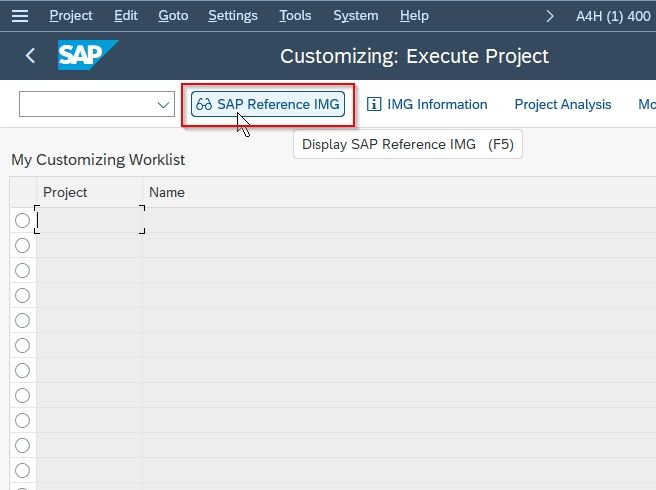Image resolution: width=656 pixels, height=490 pixels.
Task: Click inside the command input field
Action: (x=88, y=104)
